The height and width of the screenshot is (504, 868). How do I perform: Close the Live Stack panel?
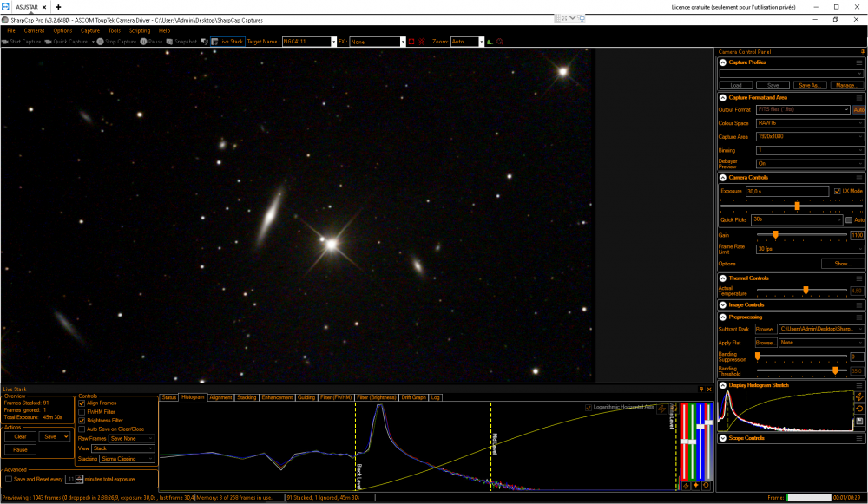(709, 389)
